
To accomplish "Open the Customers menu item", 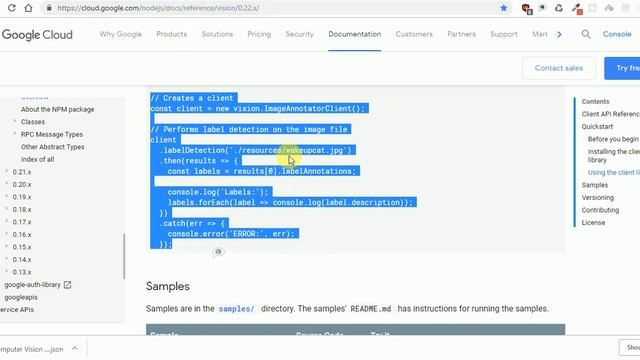I will tap(414, 34).
